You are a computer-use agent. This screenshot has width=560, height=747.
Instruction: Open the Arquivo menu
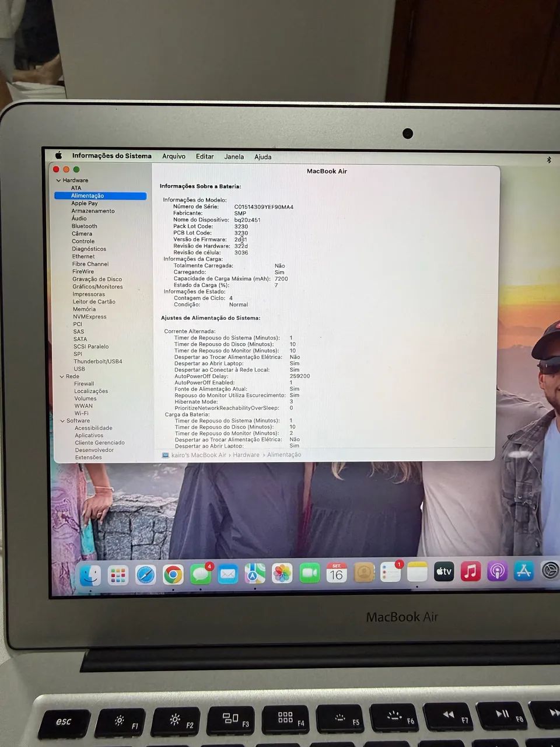pos(174,156)
